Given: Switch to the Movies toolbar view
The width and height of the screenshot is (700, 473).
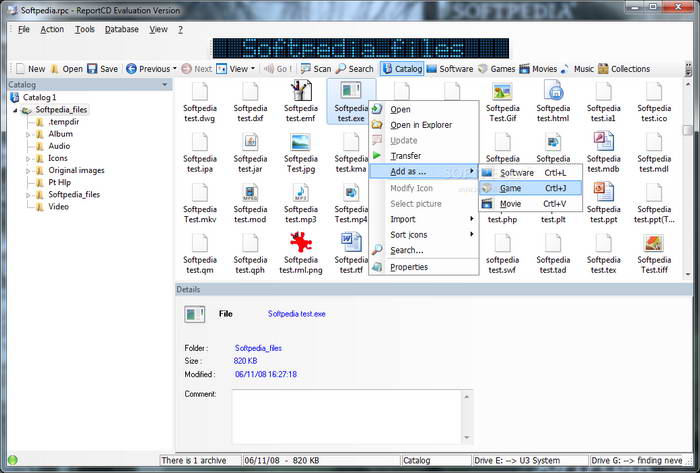Looking at the screenshot, I should click(538, 69).
